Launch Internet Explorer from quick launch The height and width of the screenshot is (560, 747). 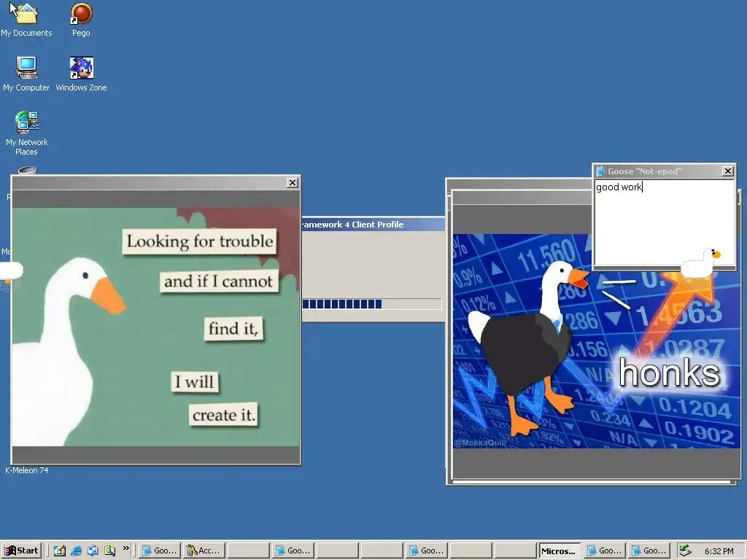coord(76,551)
